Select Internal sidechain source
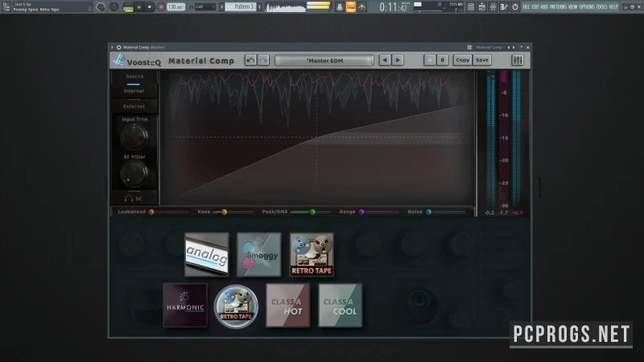 [134, 91]
